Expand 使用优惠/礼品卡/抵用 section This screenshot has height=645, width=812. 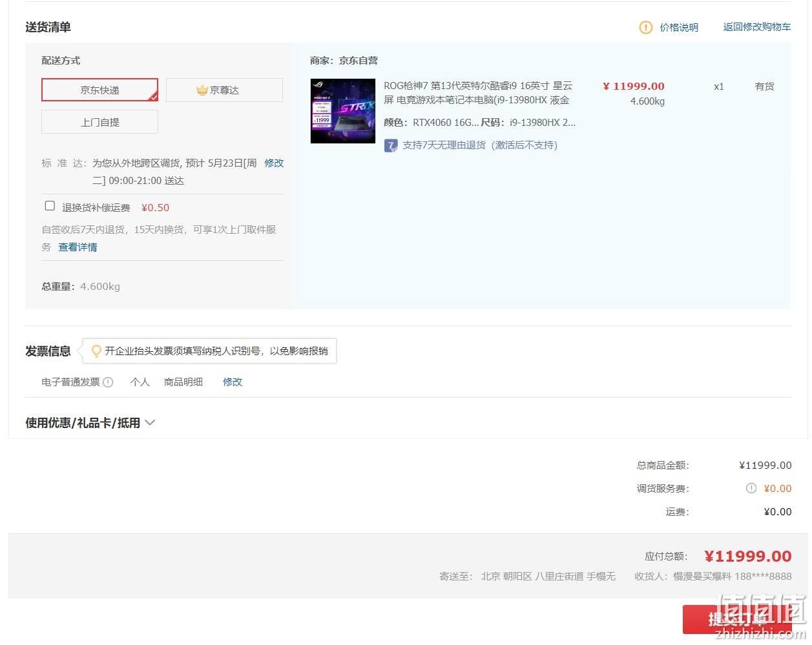tap(90, 423)
